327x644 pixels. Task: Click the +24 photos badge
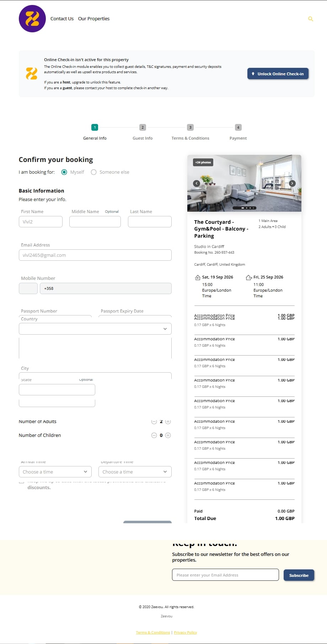pos(203,162)
